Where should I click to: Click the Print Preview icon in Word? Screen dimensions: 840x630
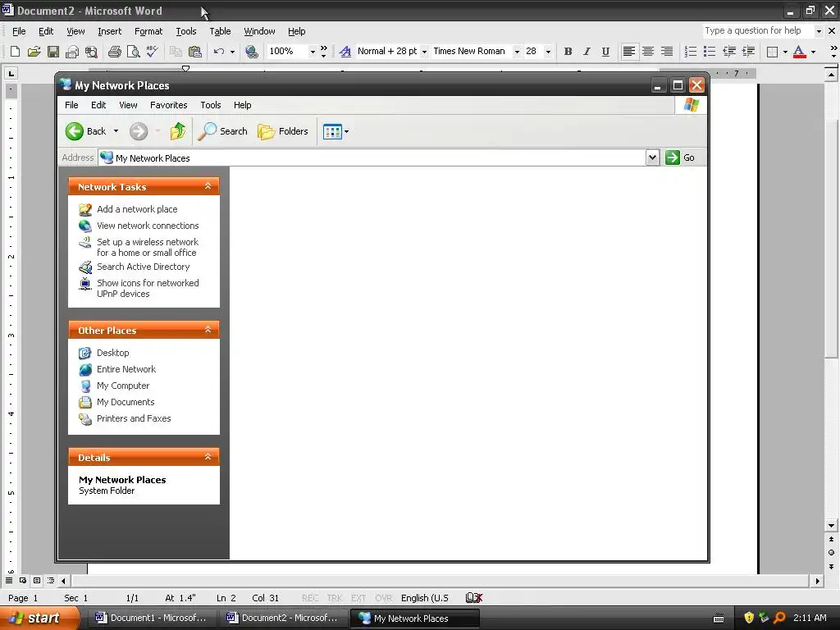pos(133,52)
